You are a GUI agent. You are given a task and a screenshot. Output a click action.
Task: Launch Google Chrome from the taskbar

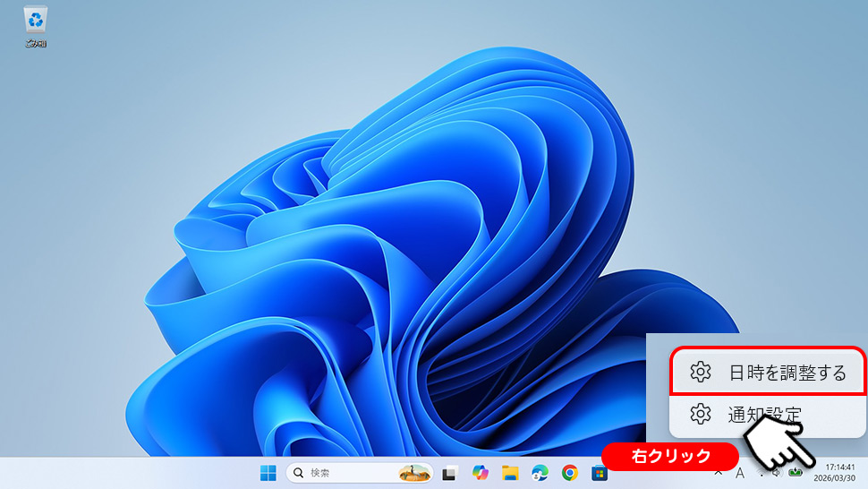(570, 473)
